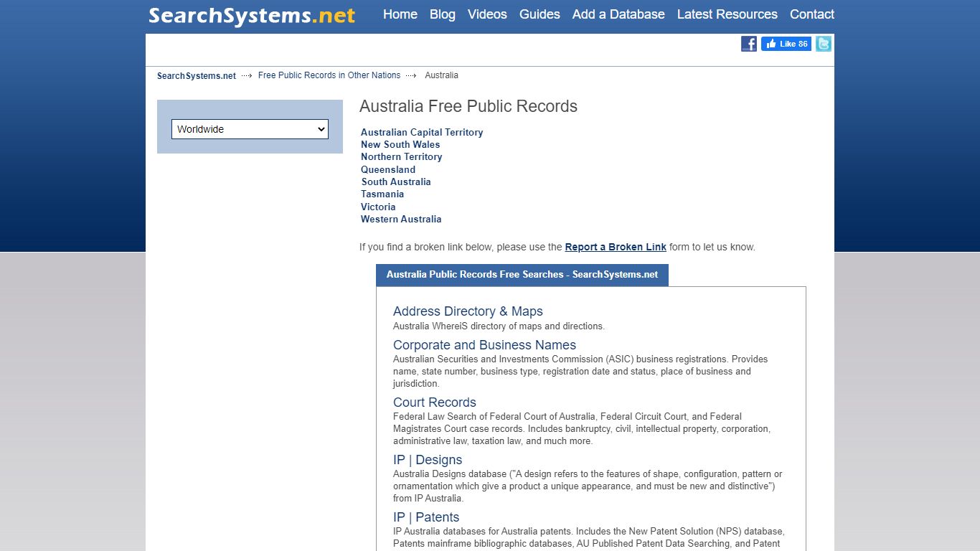This screenshot has width=980, height=551.
Task: Click Free Public Records in Other Nations breadcrumb
Action: [x=329, y=75]
